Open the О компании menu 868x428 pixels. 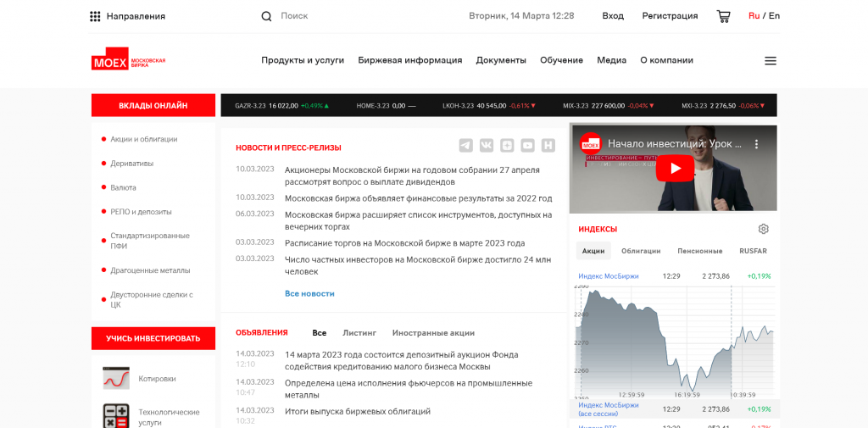[666, 60]
